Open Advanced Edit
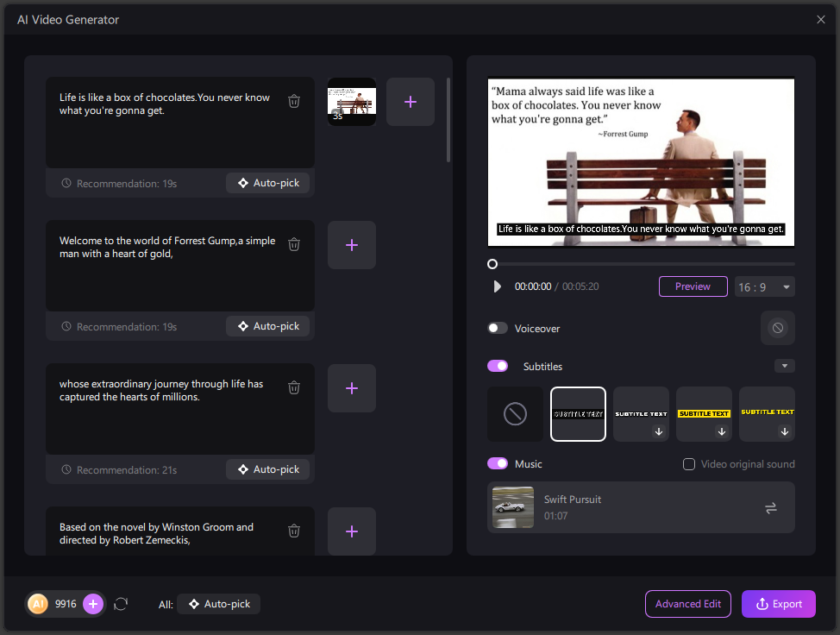Image resolution: width=840 pixels, height=635 pixels. click(687, 604)
